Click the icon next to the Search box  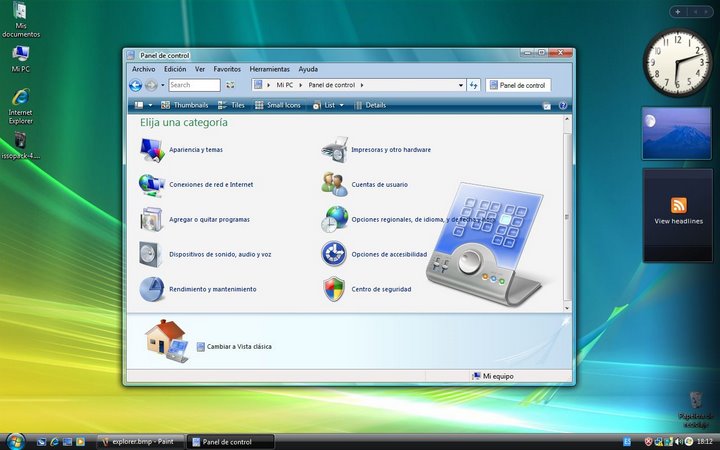230,85
